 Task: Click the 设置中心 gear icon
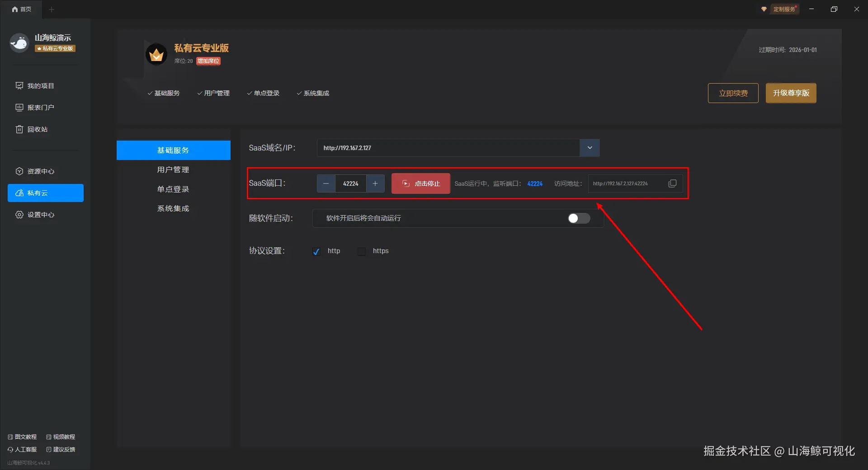(x=19, y=215)
